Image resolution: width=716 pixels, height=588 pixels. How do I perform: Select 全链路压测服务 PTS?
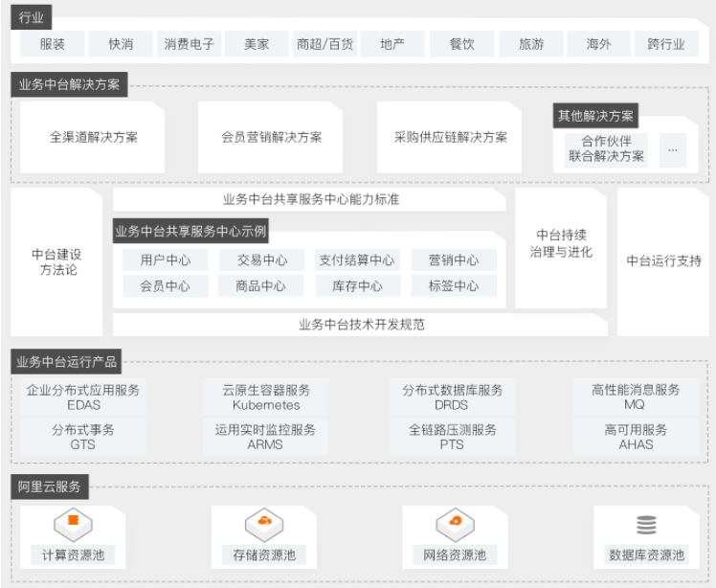[x=452, y=437]
